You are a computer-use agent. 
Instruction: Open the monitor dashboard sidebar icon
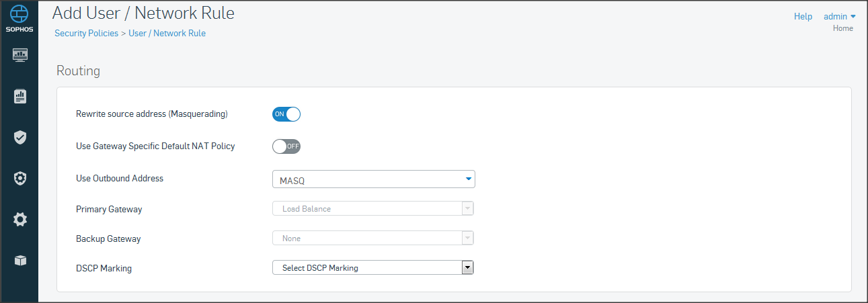[20, 55]
